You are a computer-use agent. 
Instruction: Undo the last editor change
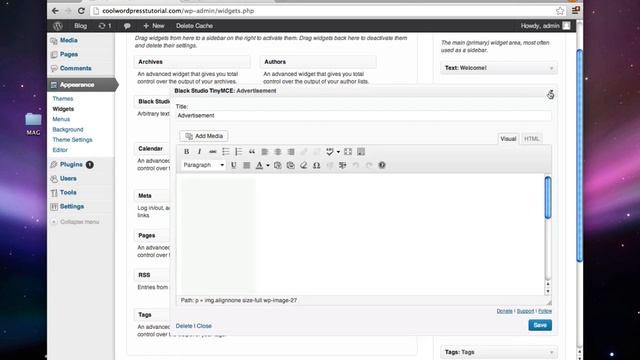pyautogui.click(x=356, y=165)
